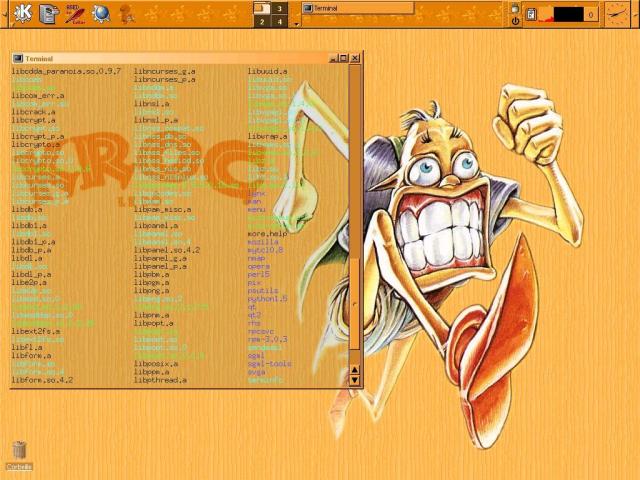The height and width of the screenshot is (480, 640).
Task: Click libe2p.a entry
Action: [29, 282]
